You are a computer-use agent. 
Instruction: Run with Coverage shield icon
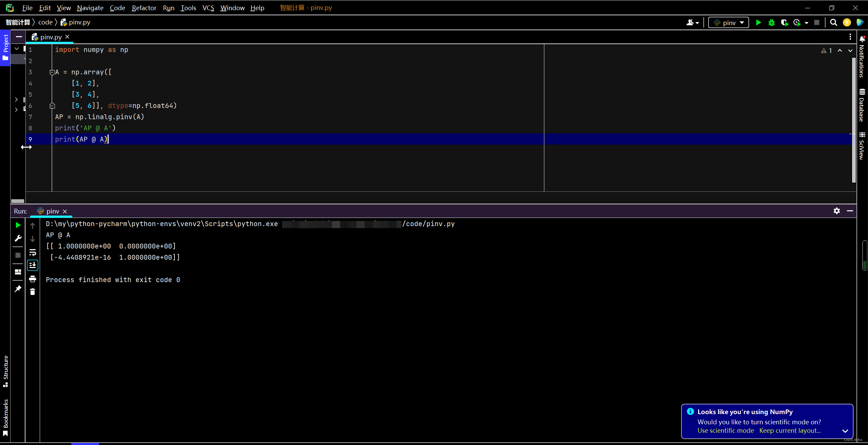pos(784,23)
